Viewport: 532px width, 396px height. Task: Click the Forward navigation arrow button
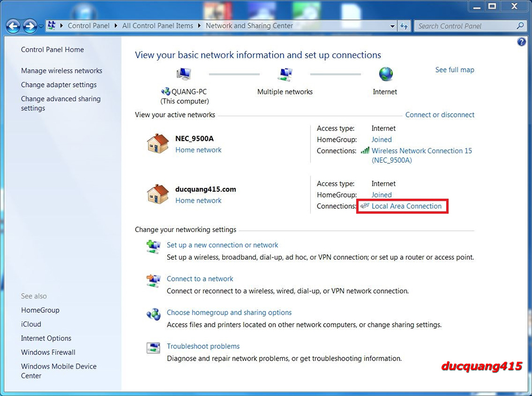(30, 26)
